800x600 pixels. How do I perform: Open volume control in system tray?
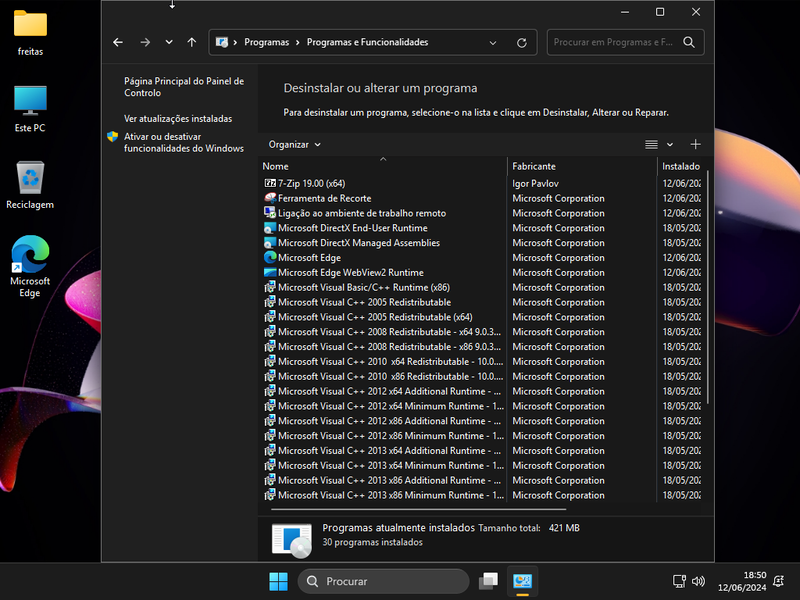click(698, 581)
